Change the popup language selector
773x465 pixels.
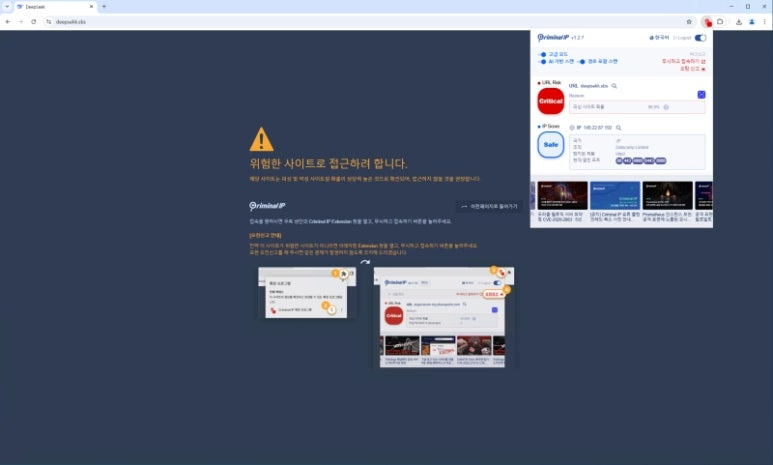(x=659, y=38)
